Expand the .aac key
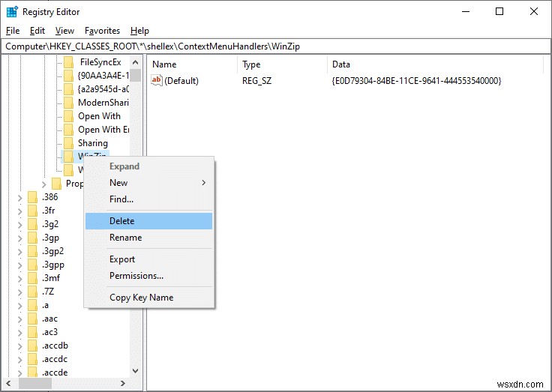 point(20,319)
